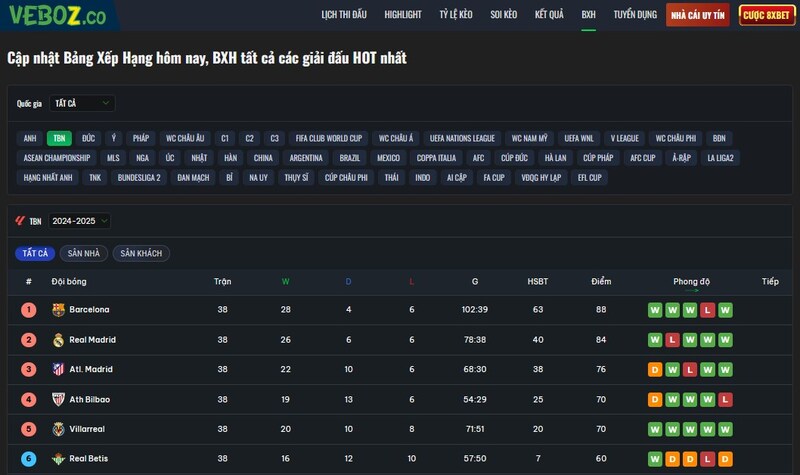Click the Real Madrid team name
The image size is (800, 475).
tap(92, 340)
